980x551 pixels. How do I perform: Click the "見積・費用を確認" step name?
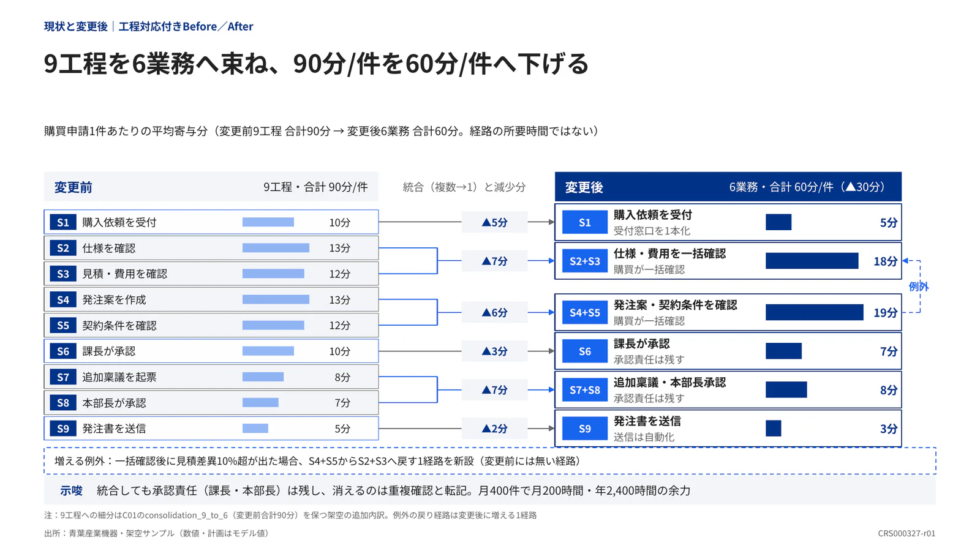125,274
